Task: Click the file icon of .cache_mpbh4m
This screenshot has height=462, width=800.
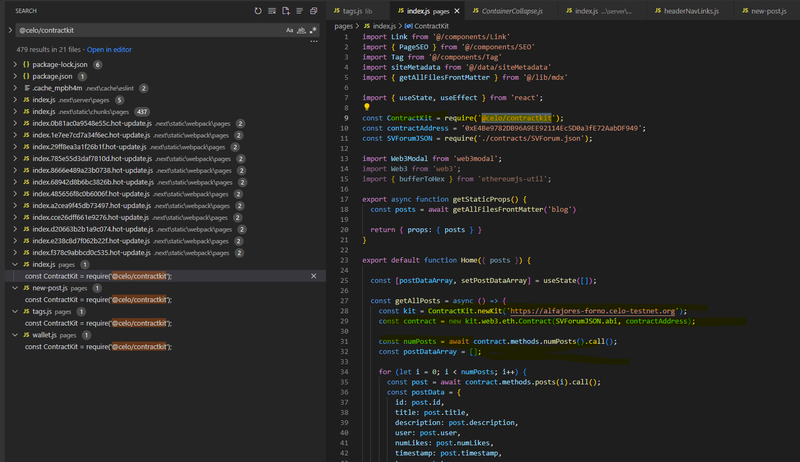Action: [x=26, y=88]
